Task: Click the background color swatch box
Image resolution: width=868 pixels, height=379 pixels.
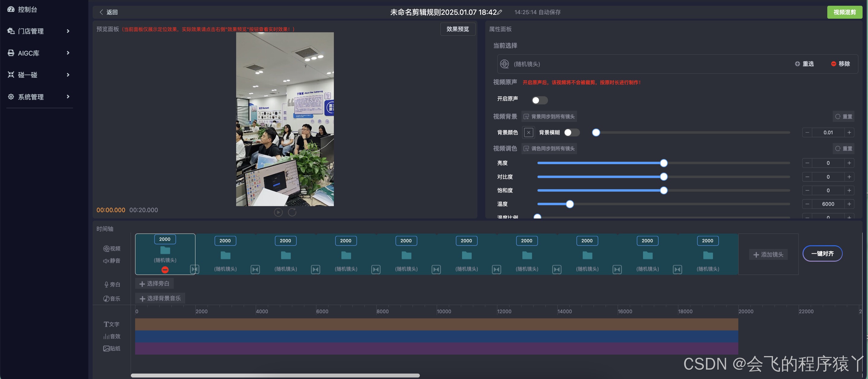Action: (x=528, y=132)
